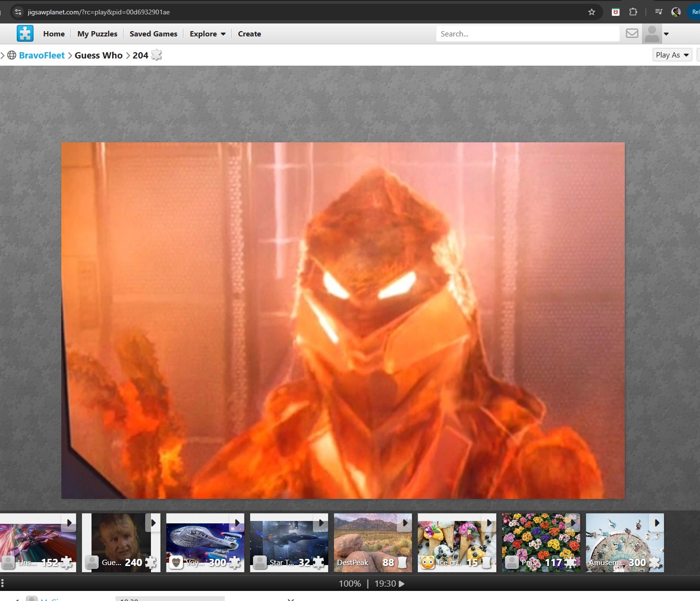Open the media control music icon

pyautogui.click(x=659, y=12)
